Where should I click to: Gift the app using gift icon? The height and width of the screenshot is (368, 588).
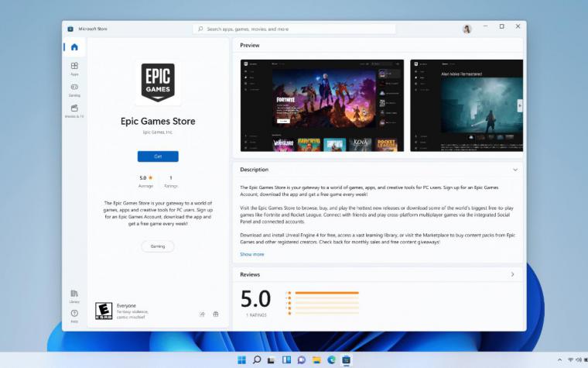(216, 315)
